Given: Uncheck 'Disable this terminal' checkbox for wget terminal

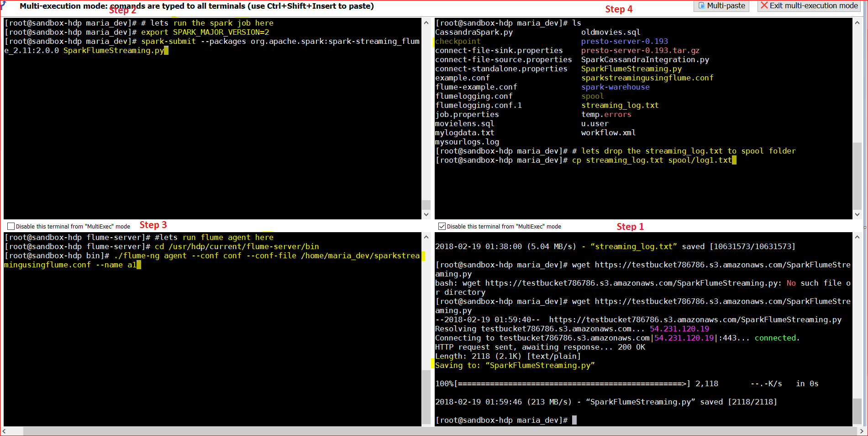Looking at the screenshot, I should [442, 226].
